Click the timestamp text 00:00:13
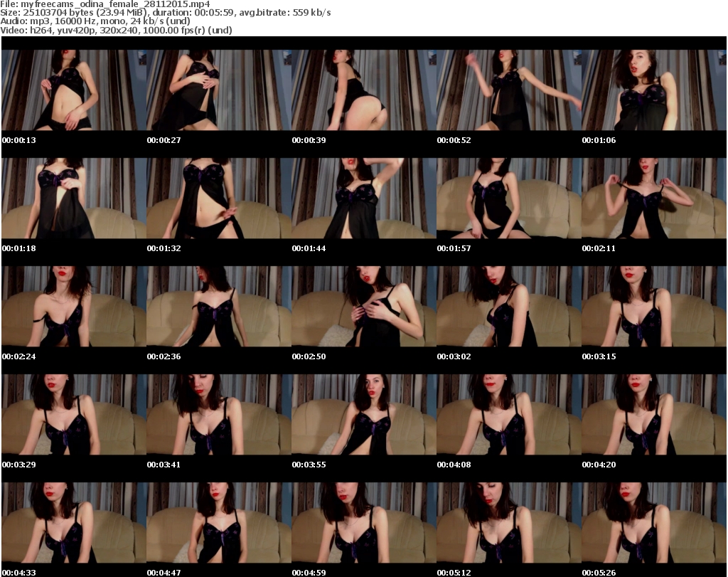728x577 pixels. coord(19,140)
